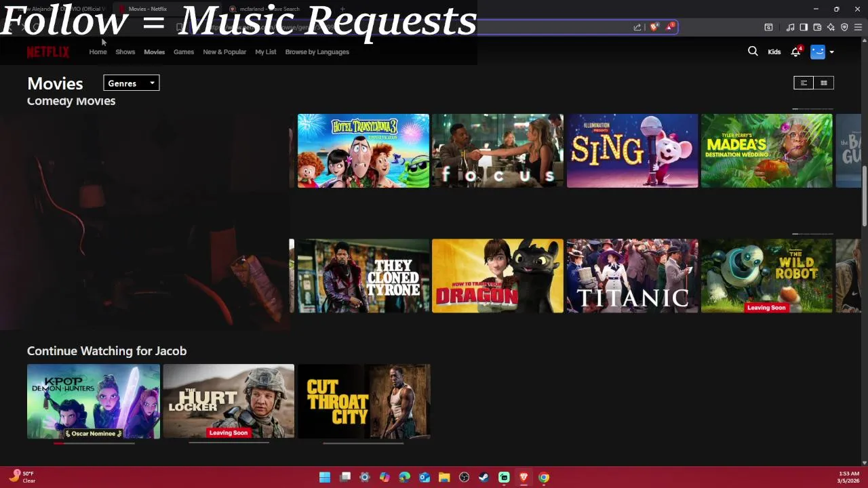This screenshot has width=868, height=488.
Task: Click the share icon in address bar
Action: (x=637, y=27)
